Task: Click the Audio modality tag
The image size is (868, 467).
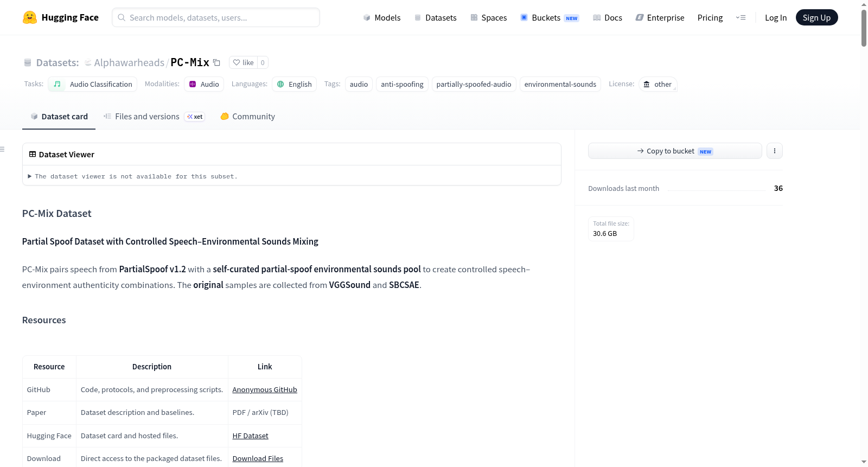Action: (204, 84)
